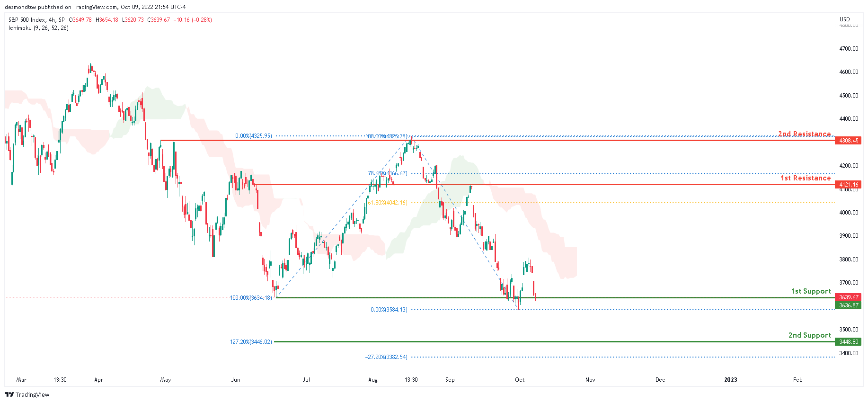868x403 pixels.
Task: Click 3400.00 on the price axis
Action: click(849, 353)
